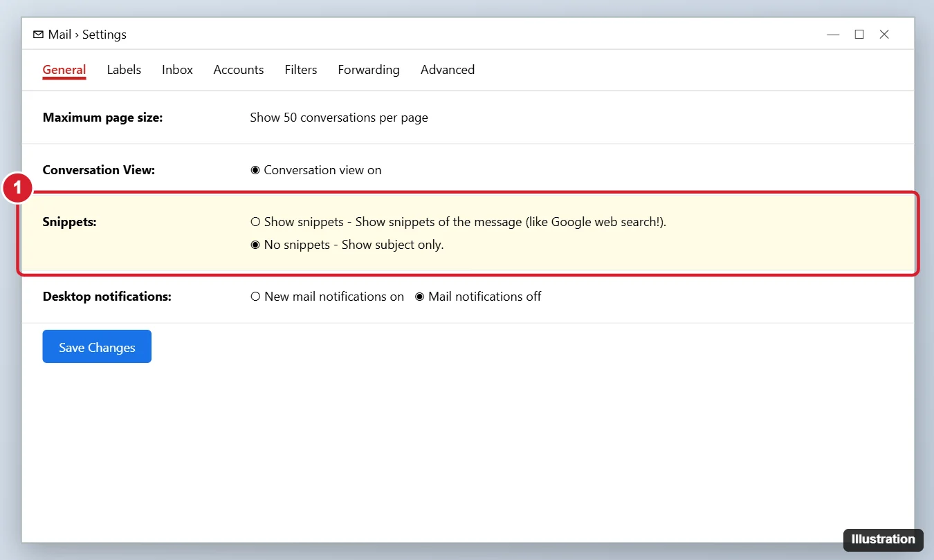Image resolution: width=934 pixels, height=560 pixels.
Task: Switch to the Filters tab
Action: (x=301, y=70)
